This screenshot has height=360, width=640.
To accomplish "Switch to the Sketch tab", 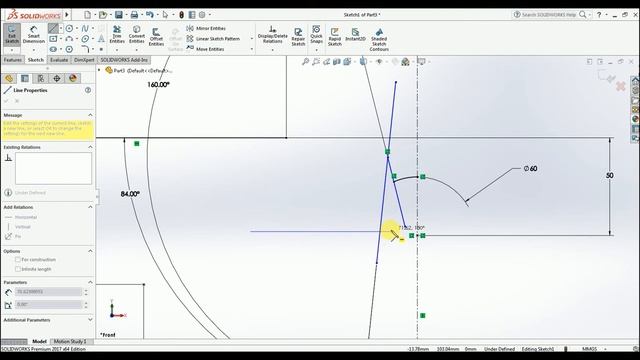I will coord(36,60).
